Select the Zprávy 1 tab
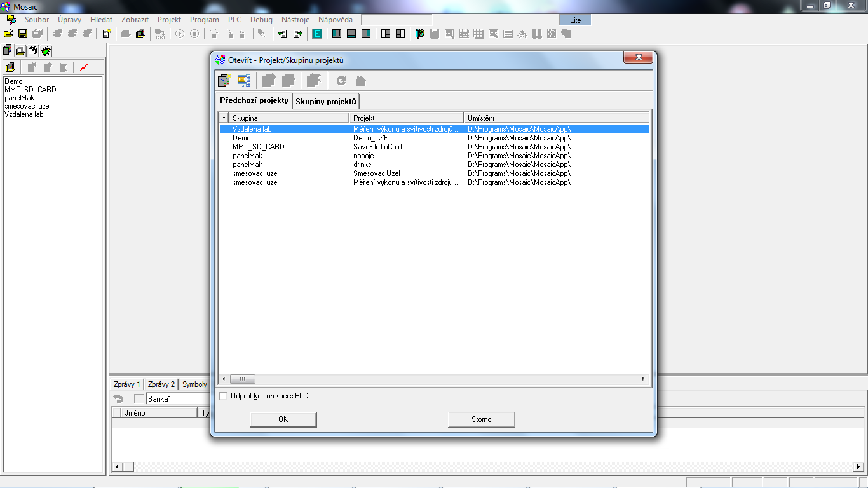 (x=126, y=384)
